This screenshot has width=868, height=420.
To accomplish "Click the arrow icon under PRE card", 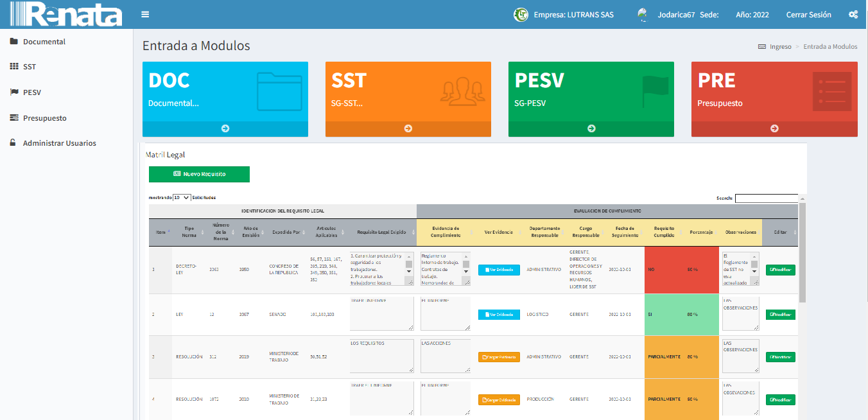I will point(774,128).
